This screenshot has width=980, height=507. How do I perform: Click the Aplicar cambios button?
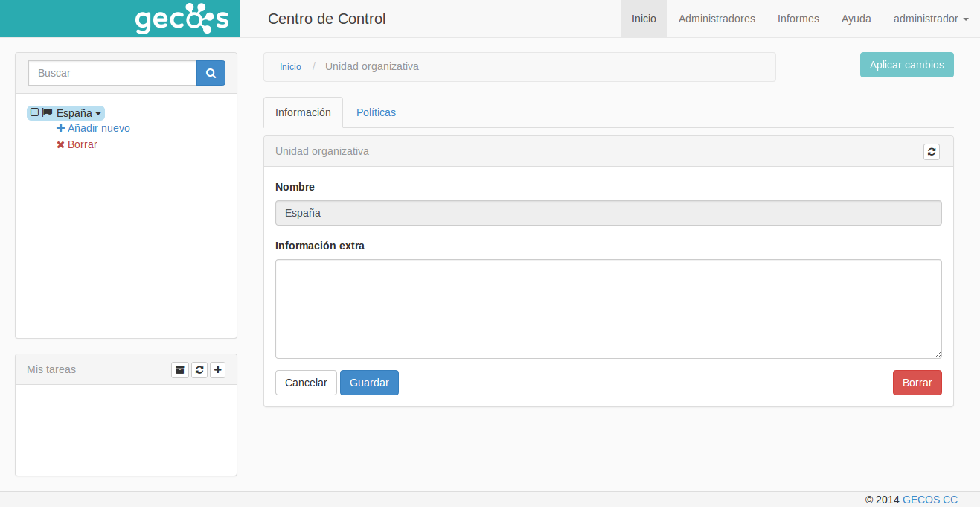(x=907, y=65)
